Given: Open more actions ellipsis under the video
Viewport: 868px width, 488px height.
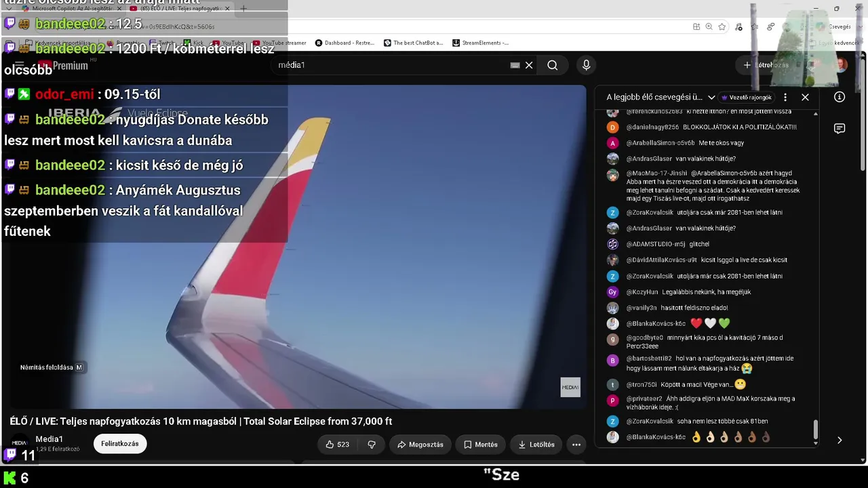Looking at the screenshot, I should coord(576,445).
